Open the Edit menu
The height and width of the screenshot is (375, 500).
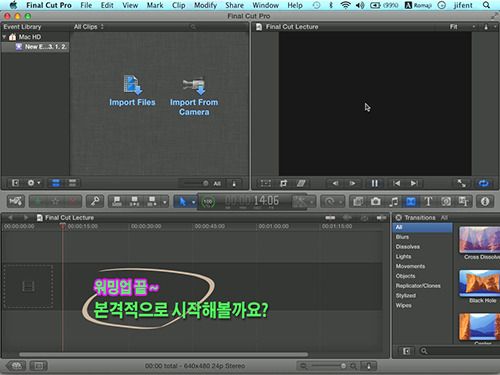click(107, 5)
